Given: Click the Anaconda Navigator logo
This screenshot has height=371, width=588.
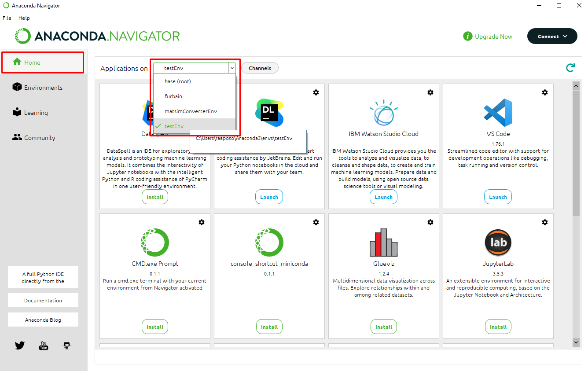Looking at the screenshot, I should 97,36.
